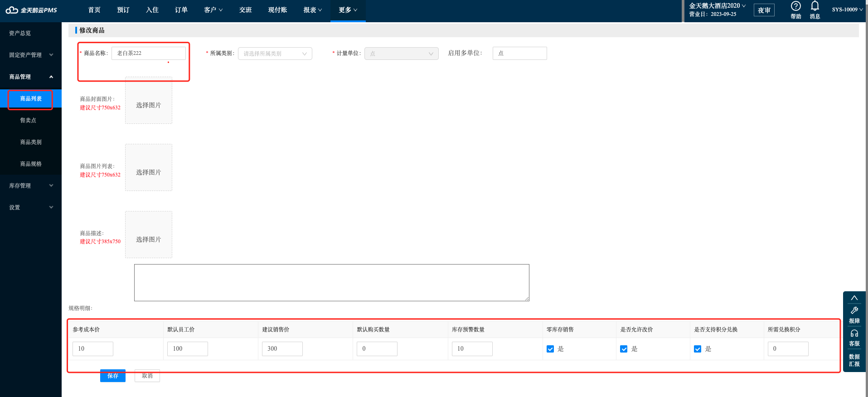Toggle the 是否允许改价 checkbox

pyautogui.click(x=624, y=349)
